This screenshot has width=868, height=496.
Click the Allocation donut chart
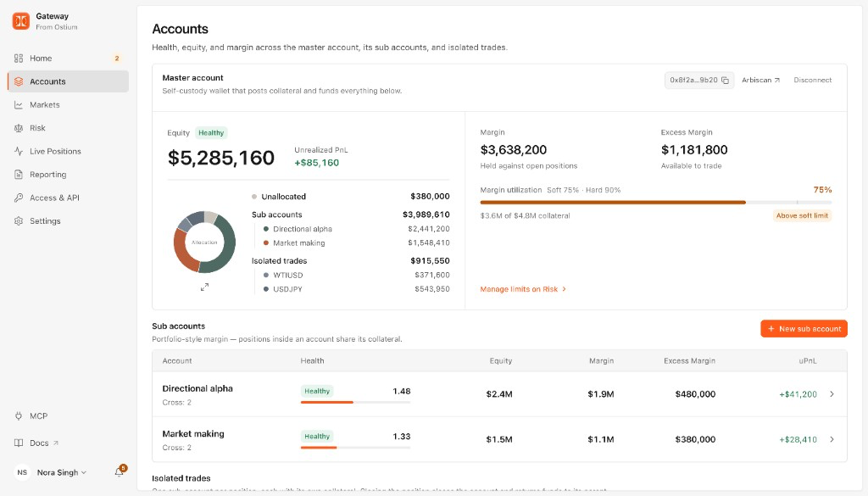[x=204, y=242]
